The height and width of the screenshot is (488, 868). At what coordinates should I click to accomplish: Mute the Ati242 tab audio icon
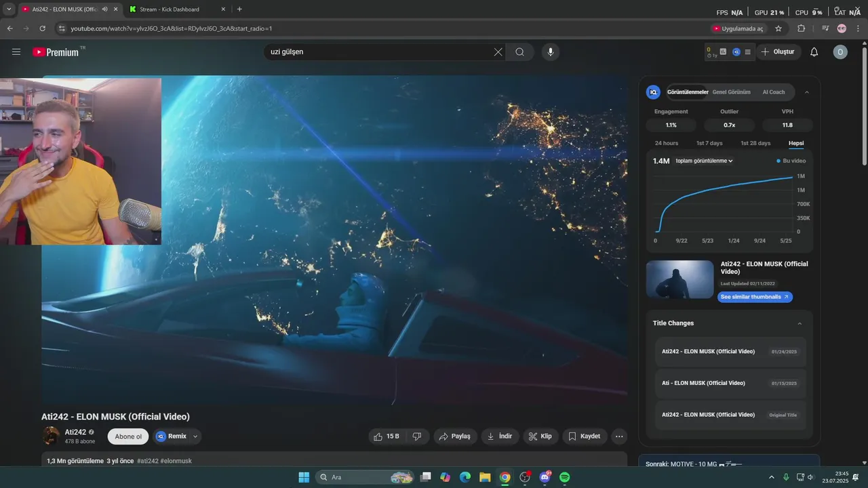pos(104,9)
